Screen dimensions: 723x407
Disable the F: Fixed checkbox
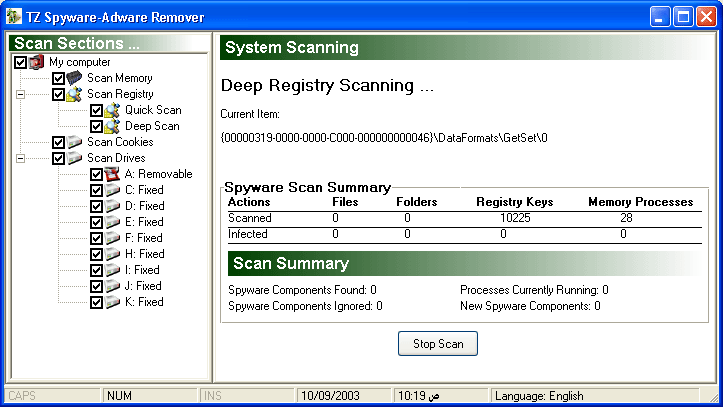click(96, 238)
